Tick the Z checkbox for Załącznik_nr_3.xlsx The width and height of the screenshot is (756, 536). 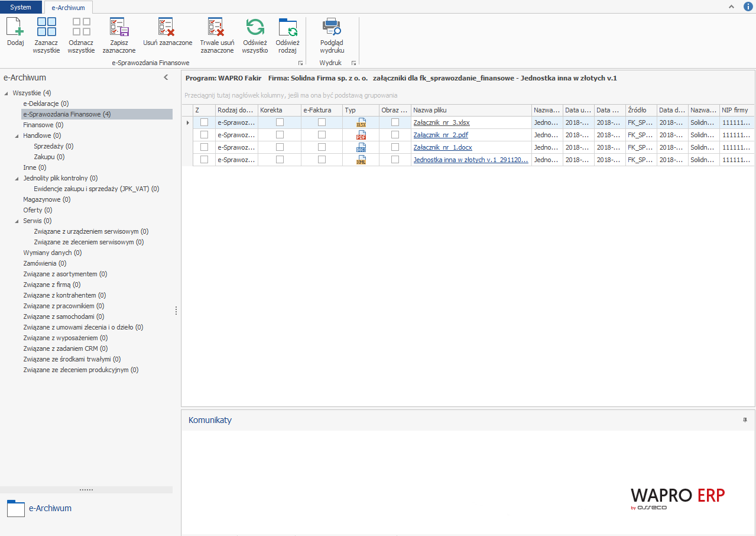point(205,122)
